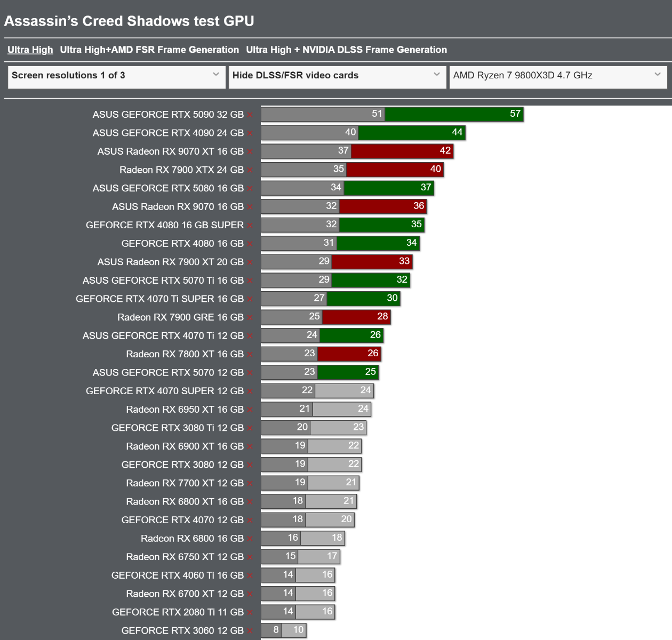Click the gray 51 fps minimum bar for RTX 5090
This screenshot has width=672, height=640.
coord(323,114)
